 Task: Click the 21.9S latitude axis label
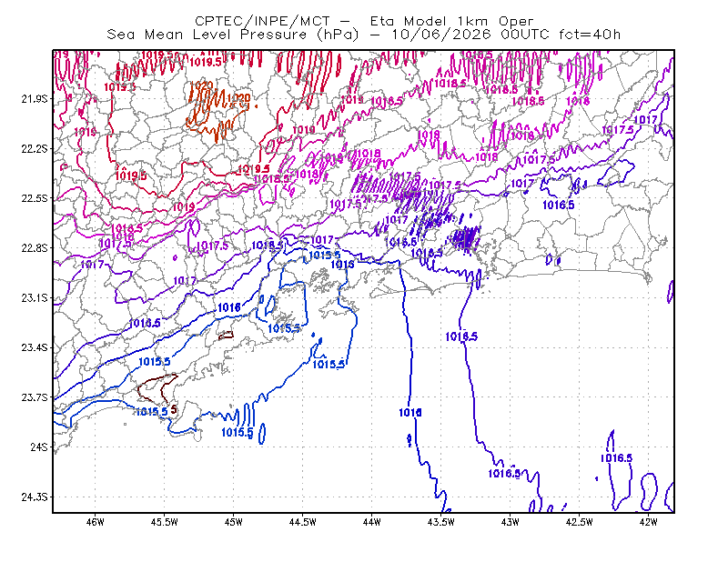coord(35,99)
